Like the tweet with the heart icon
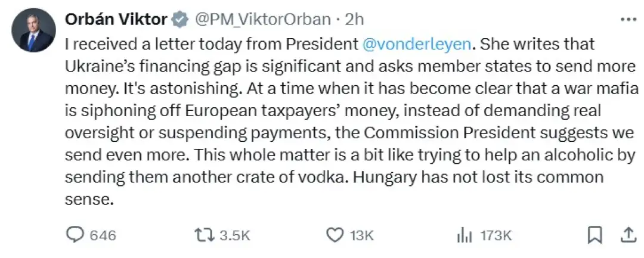Viewport: 644px width, 258px height. click(337, 235)
